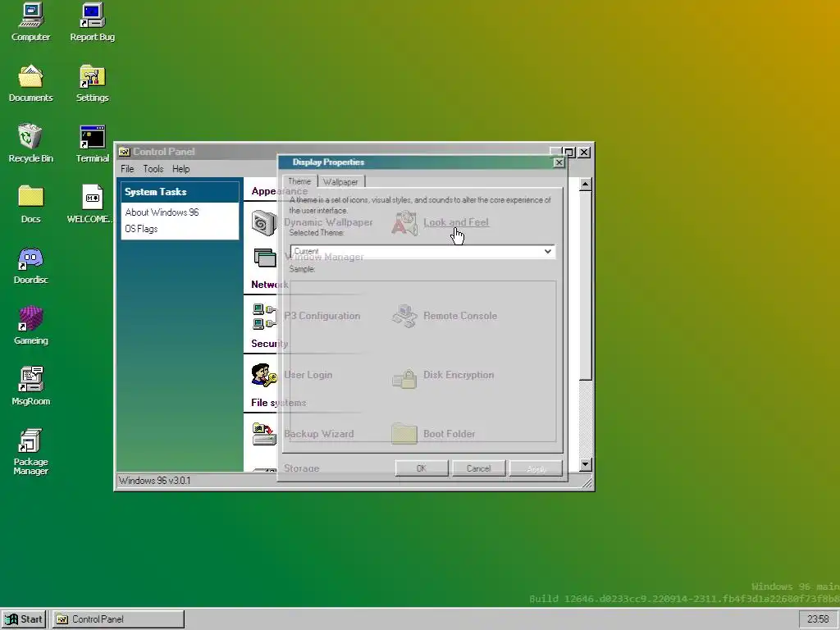Launch the Doordisc desktop shortcut
Screen dimensions: 840x630
point(30,265)
